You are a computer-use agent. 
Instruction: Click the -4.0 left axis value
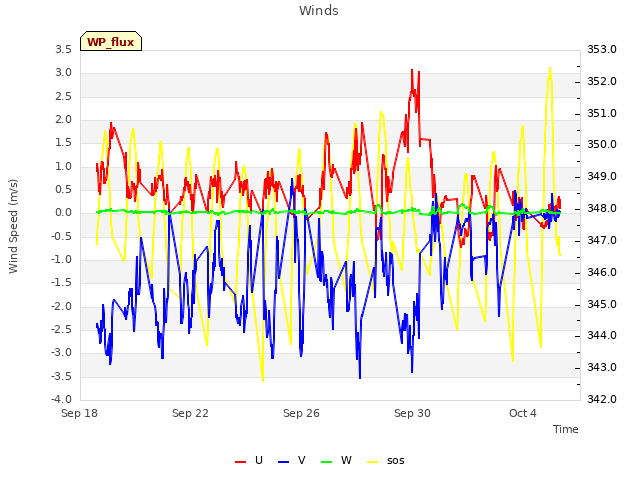[61, 399]
